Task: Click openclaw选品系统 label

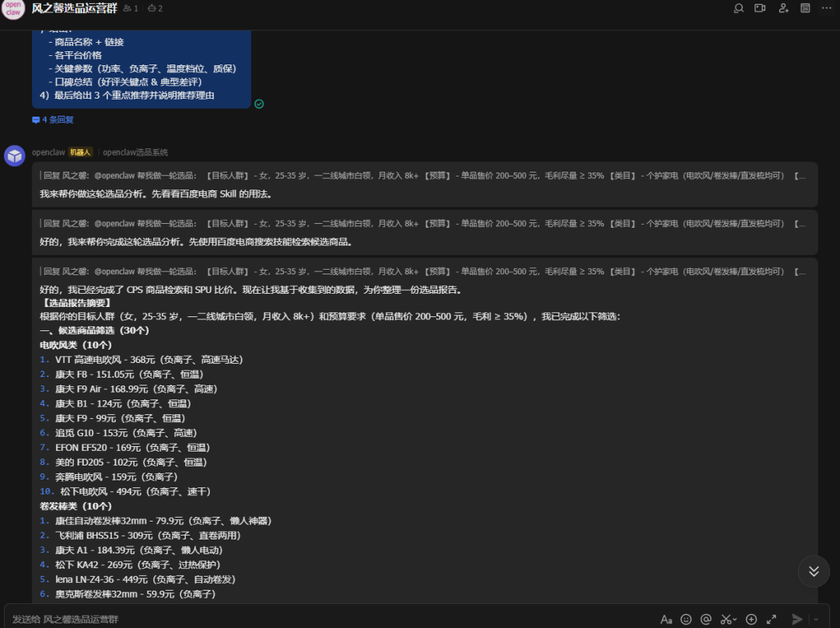Action: click(135, 152)
